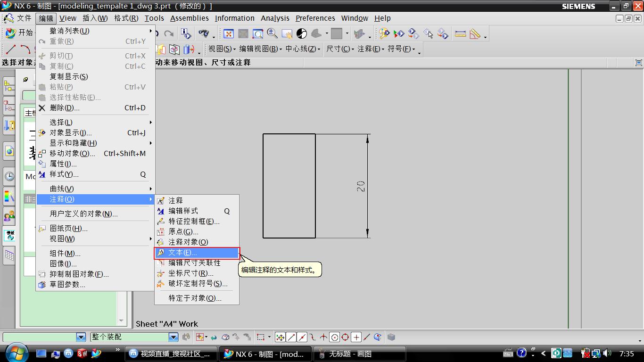Image resolution: width=644 pixels, height=362 pixels.
Task: Open the assembly navigator sidebar icon
Action: pos(9,86)
